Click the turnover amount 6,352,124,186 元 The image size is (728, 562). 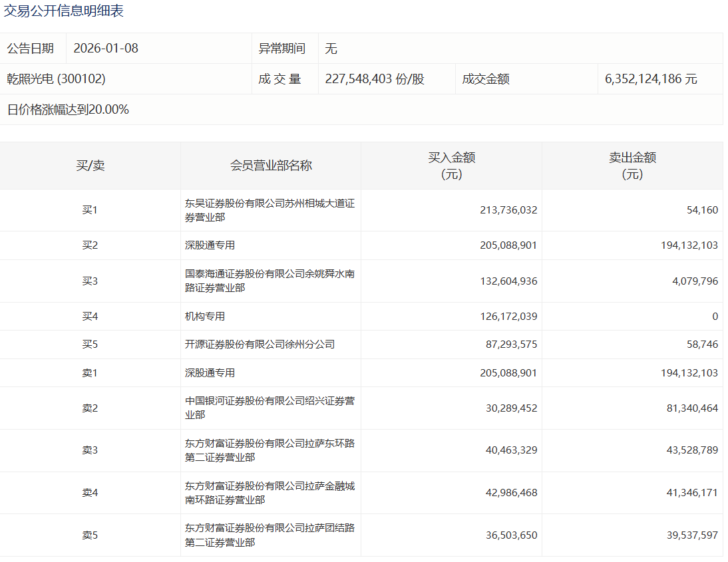coord(651,79)
